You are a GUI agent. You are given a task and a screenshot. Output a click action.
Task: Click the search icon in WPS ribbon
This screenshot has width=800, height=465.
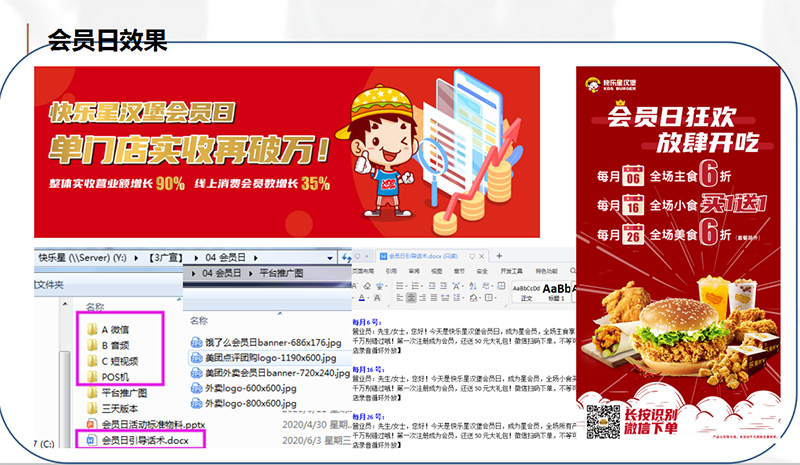[x=572, y=271]
